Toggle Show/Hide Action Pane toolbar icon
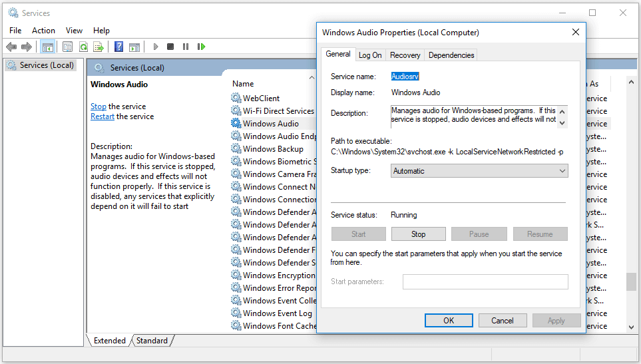 click(134, 47)
